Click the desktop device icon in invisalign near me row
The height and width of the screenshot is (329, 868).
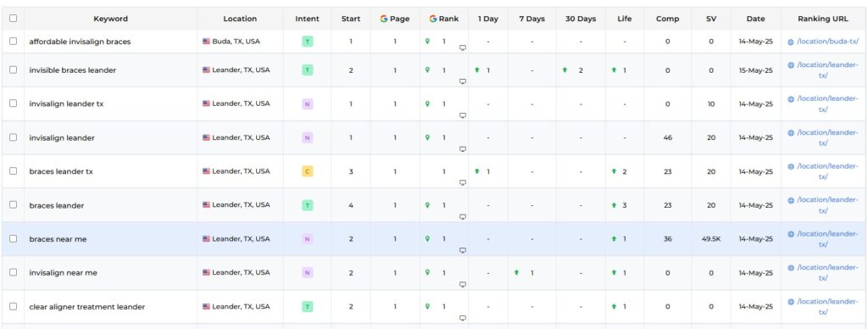pos(463,284)
